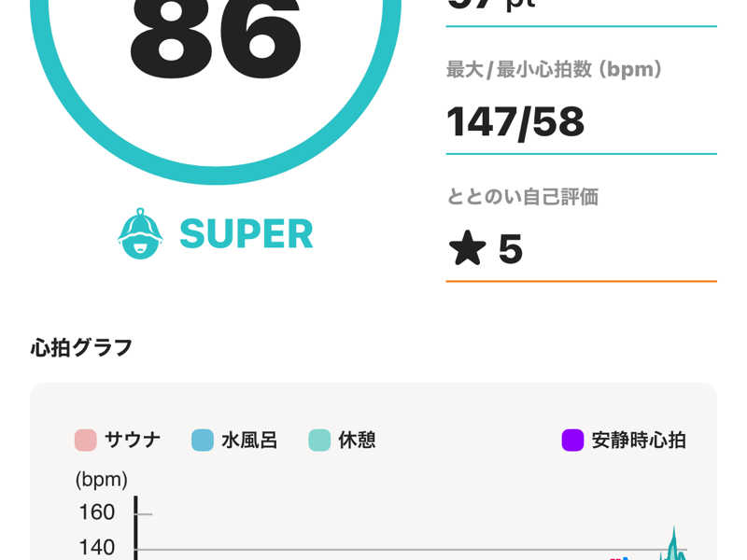Select the purple 安静時心拍 legend swatch
This screenshot has height=560, width=747.
click(x=572, y=440)
